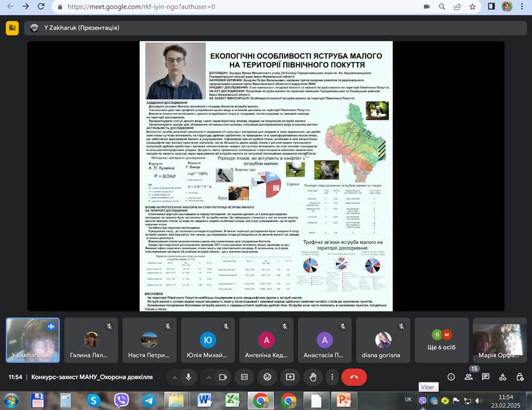Expand audio options via microphone chevron

[x=175, y=377]
